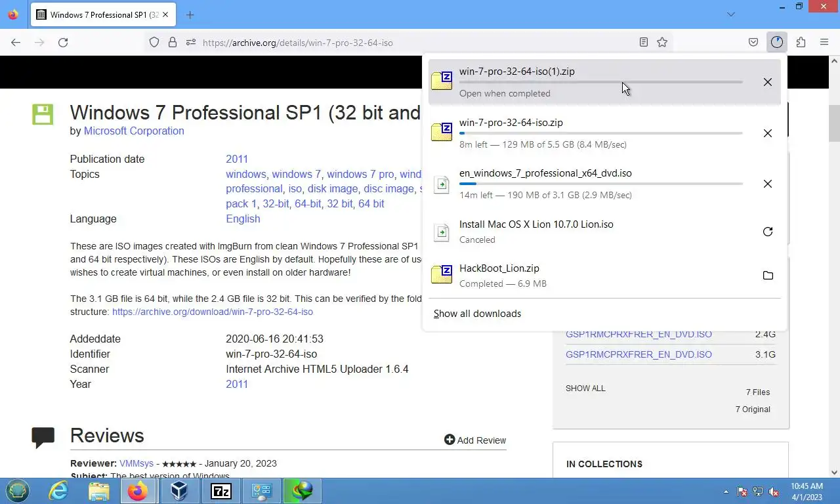Viewport: 840px width, 504px height.
Task: Close the Windows 7 Professional SP1 tab
Action: click(x=165, y=14)
